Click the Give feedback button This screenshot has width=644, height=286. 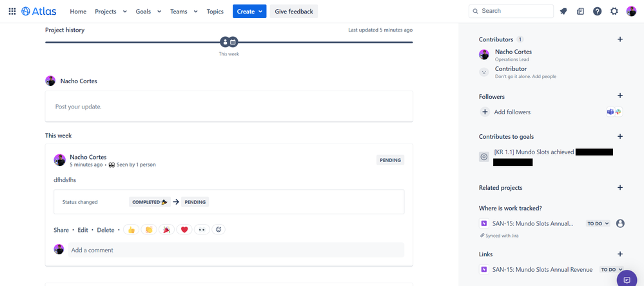(294, 12)
